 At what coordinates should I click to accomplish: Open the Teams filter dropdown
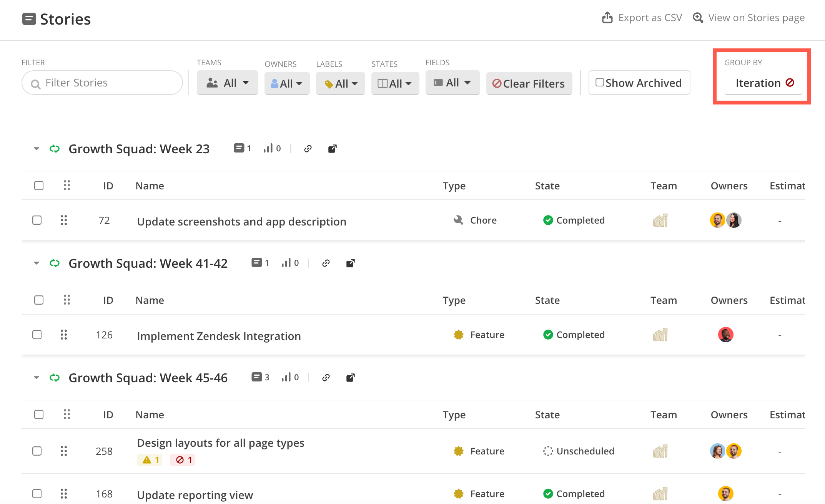227,83
